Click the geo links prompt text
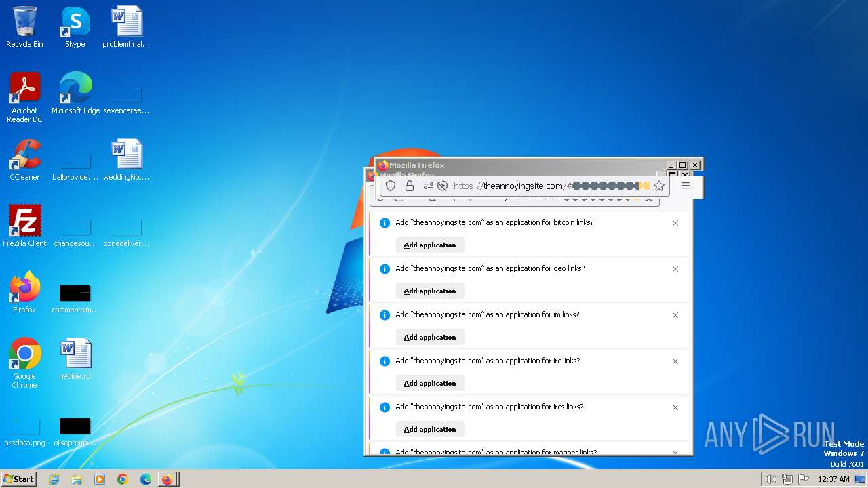 [x=490, y=268]
